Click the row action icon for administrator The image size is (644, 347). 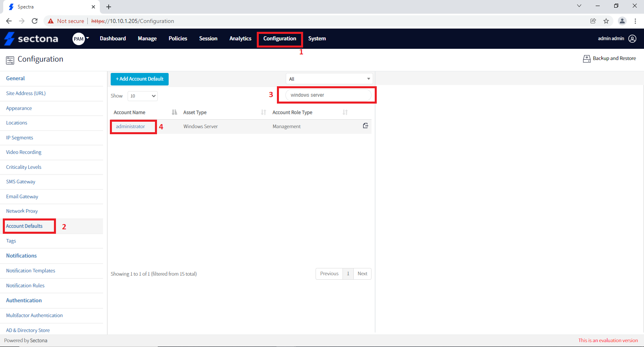click(365, 126)
